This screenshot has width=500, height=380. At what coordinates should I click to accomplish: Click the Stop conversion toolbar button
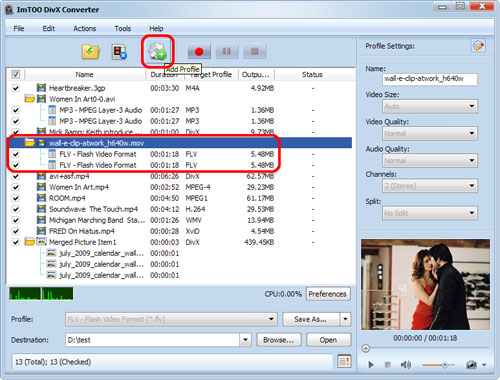[x=255, y=52]
